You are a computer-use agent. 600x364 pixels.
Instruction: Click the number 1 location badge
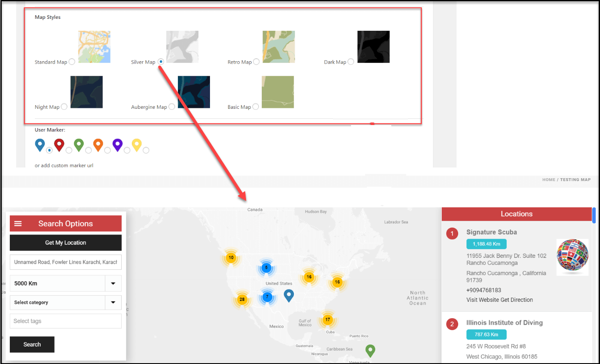coord(452,234)
